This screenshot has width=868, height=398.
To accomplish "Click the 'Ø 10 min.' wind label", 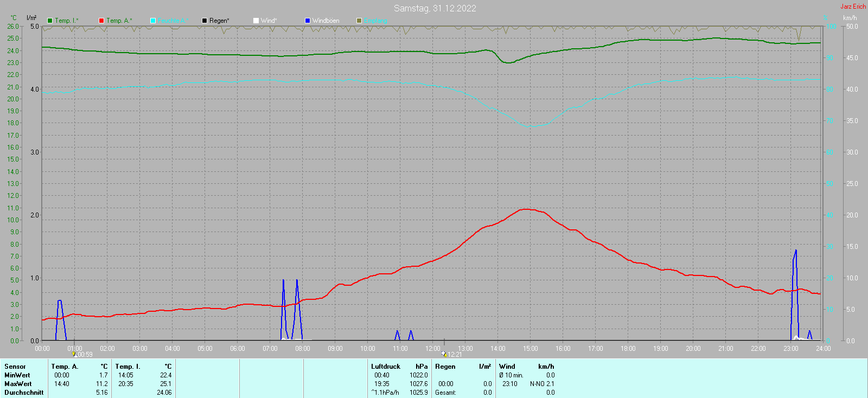I will 511,375.
